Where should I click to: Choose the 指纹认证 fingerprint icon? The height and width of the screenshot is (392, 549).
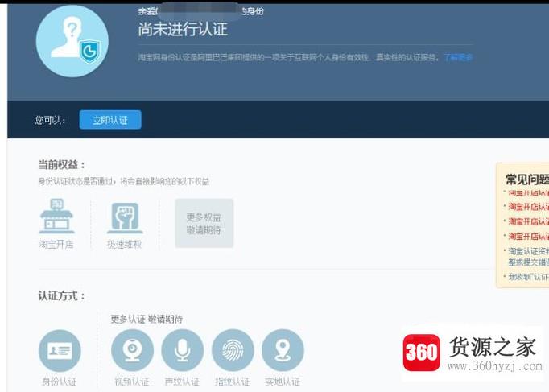pyautogui.click(x=233, y=350)
